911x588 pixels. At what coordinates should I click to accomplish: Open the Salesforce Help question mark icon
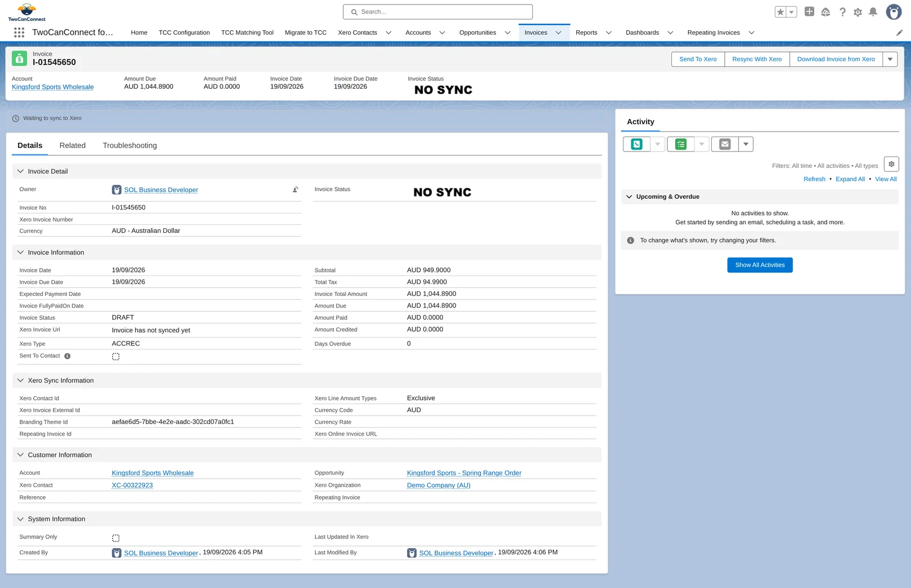coord(843,12)
